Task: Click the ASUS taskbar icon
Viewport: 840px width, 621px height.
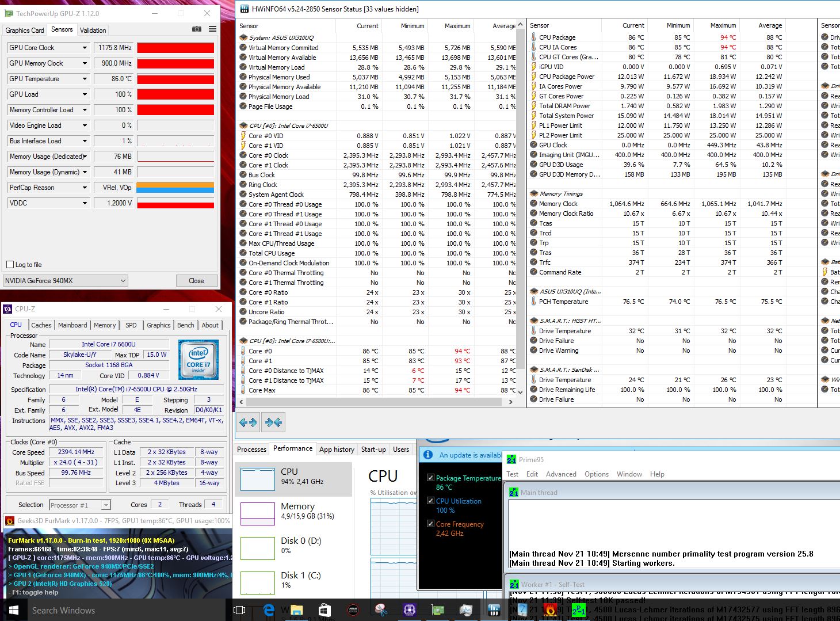Action: point(353,610)
